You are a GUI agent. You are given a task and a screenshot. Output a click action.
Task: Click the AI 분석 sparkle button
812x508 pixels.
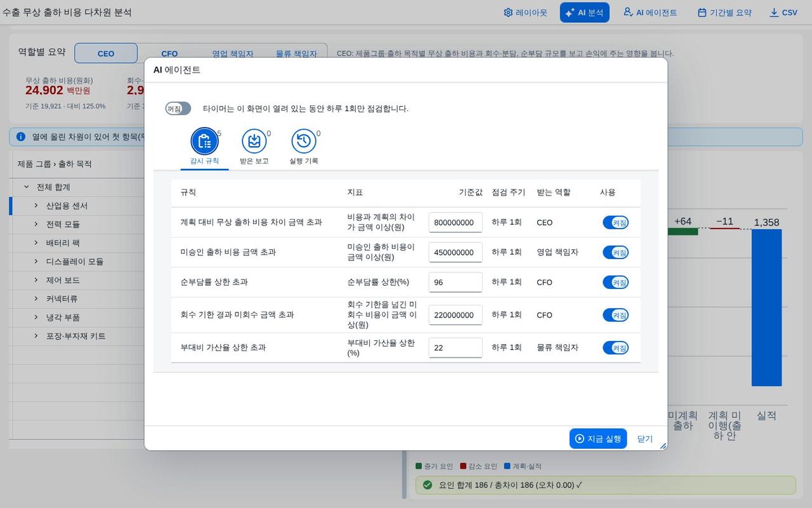tap(584, 13)
